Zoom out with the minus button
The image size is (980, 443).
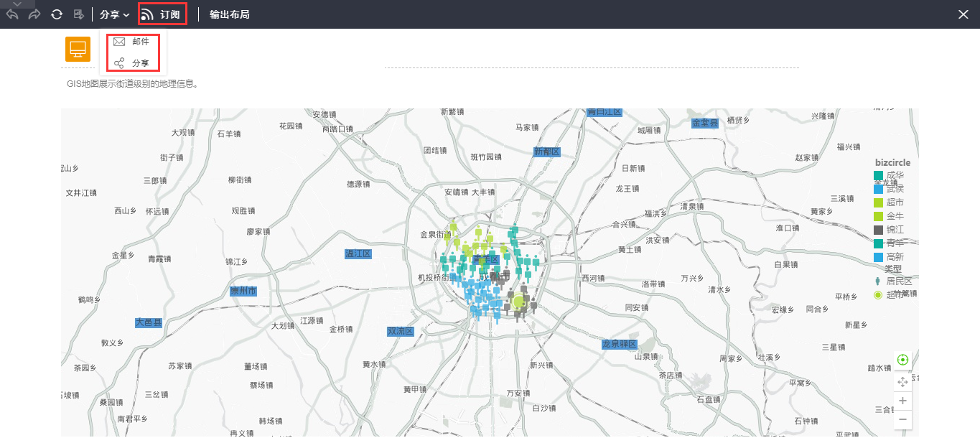coord(902,419)
